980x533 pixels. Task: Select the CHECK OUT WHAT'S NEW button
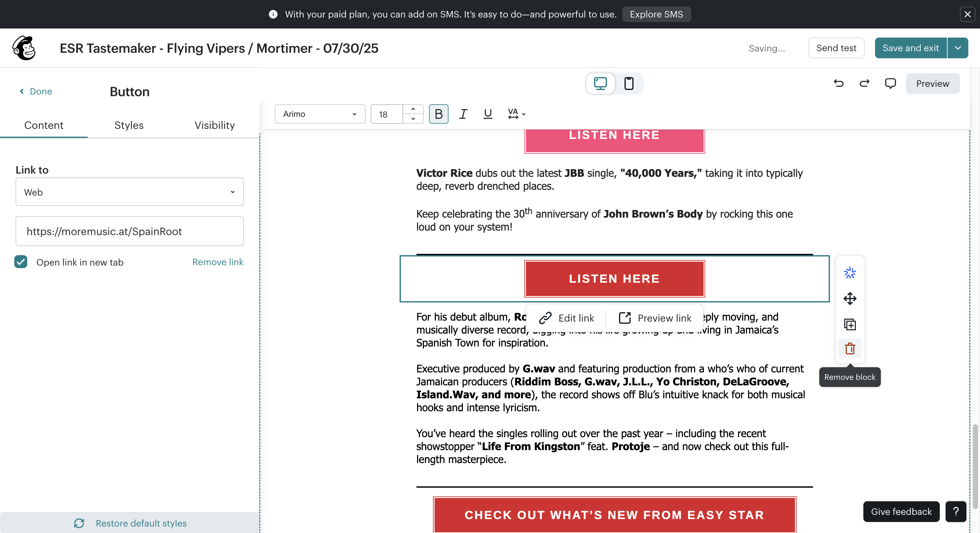(614, 515)
